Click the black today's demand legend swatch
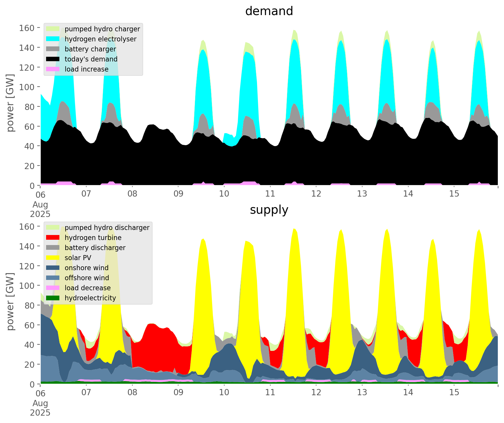The image size is (504, 423). [x=53, y=59]
